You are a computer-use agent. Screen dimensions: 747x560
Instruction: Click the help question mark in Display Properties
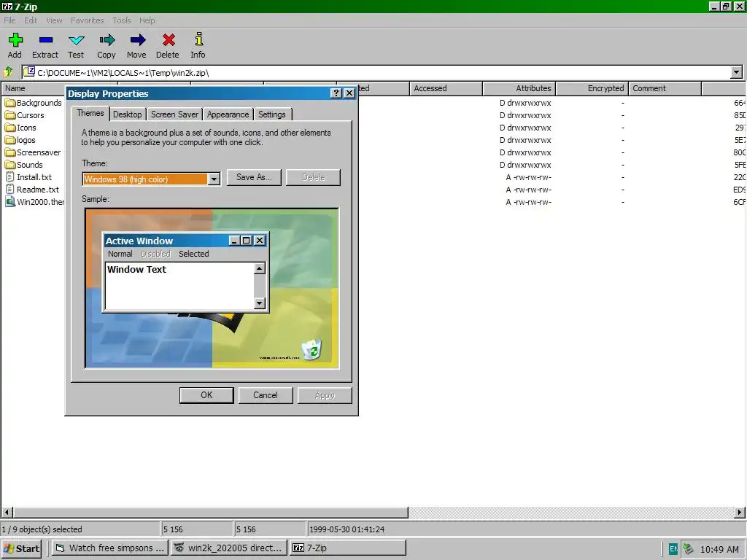click(x=336, y=93)
